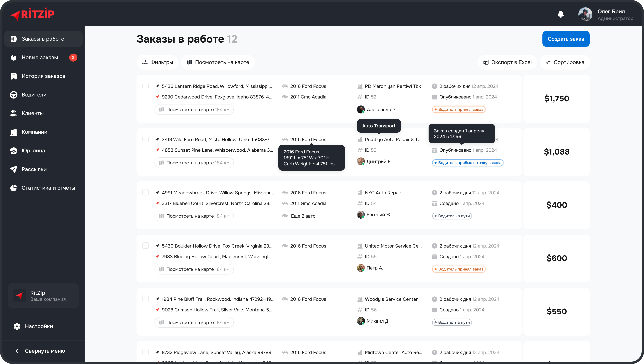This screenshot has height=364, width=644.
Task: Open the Клиенты section
Action: point(43,113)
